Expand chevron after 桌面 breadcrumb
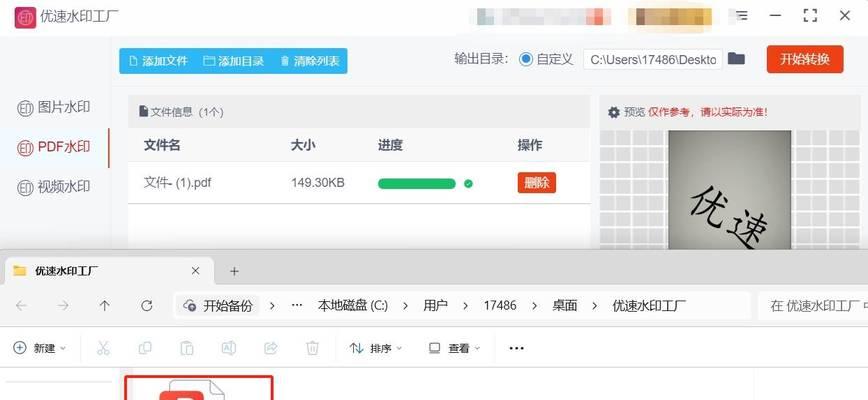The image size is (868, 400). click(596, 305)
